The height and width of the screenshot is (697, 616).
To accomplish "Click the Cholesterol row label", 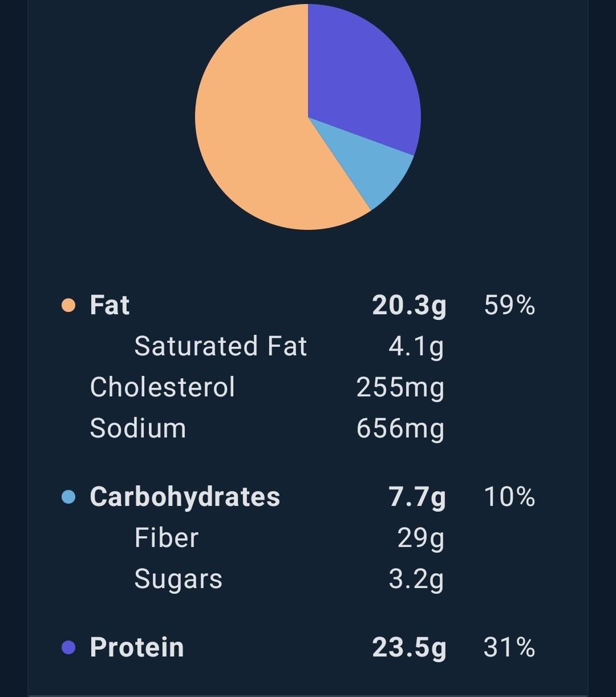I will coord(163,387).
